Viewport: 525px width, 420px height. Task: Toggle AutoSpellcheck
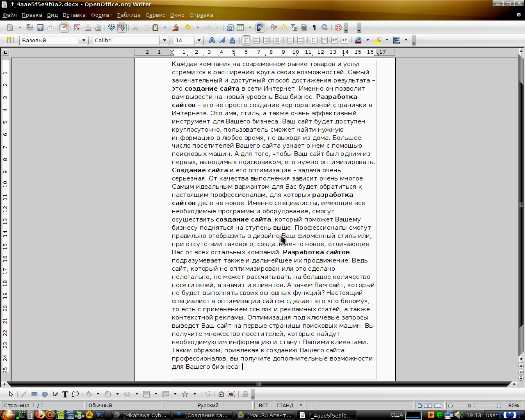[122, 27]
